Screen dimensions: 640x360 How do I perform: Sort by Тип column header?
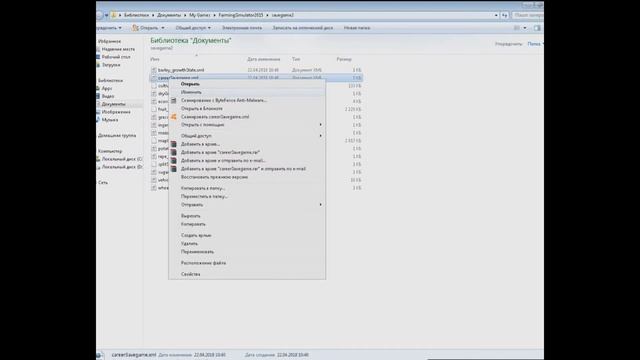pos(296,59)
